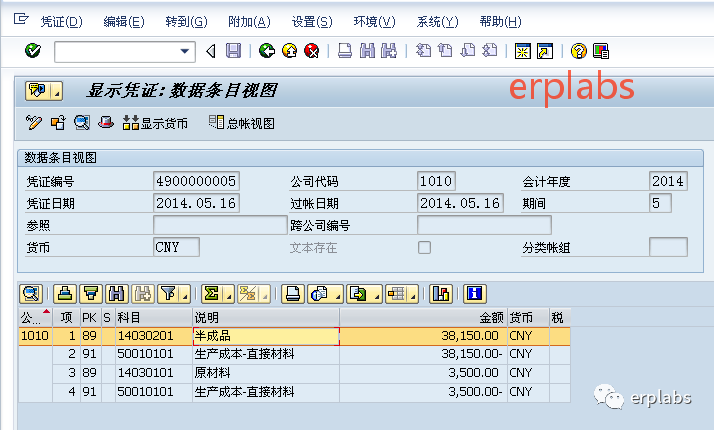
Task: Expand the filter dropdown arrow
Action: tap(185, 294)
